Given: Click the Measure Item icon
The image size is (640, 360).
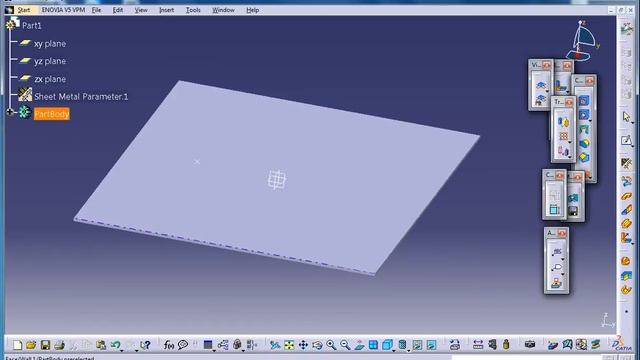Looking at the screenshot, I should pos(492,345).
